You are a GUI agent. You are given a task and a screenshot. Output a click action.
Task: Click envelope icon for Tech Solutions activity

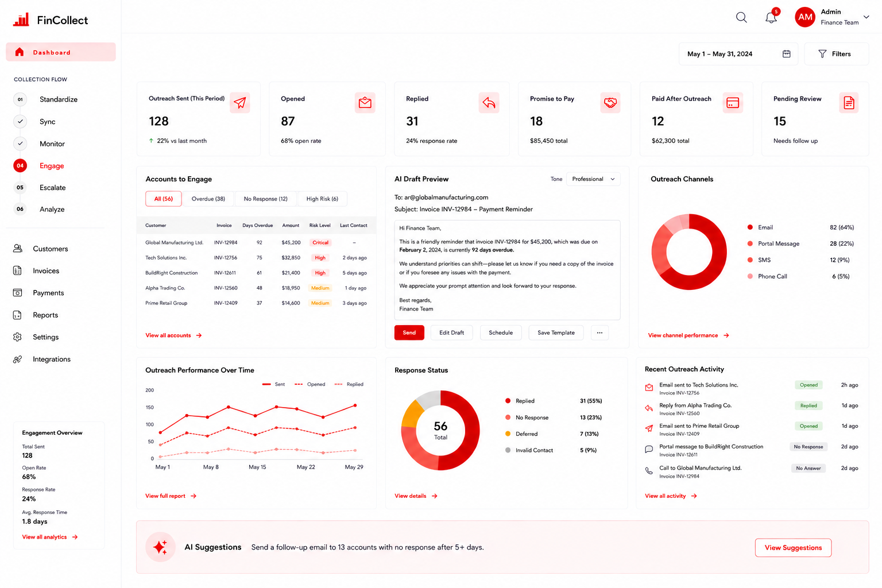(649, 388)
